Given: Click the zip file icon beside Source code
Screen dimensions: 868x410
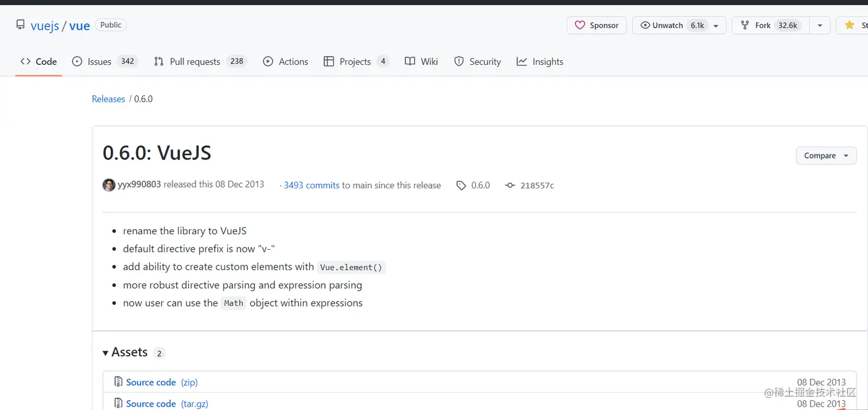Looking at the screenshot, I should coord(118,382).
